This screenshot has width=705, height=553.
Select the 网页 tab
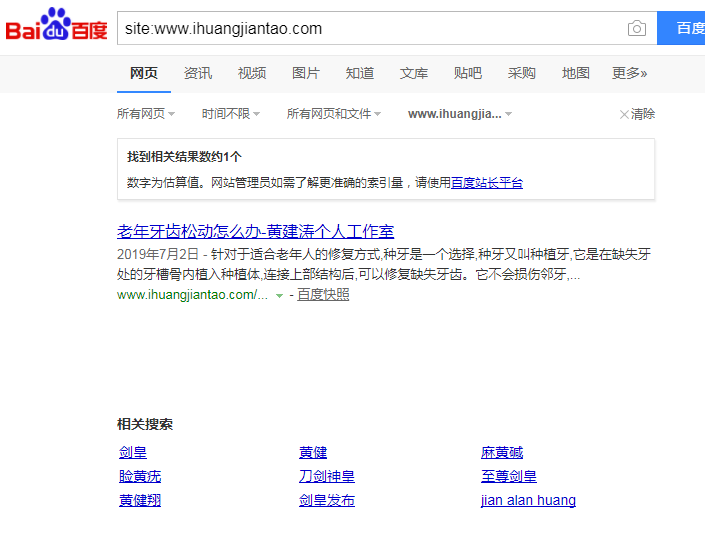point(144,73)
